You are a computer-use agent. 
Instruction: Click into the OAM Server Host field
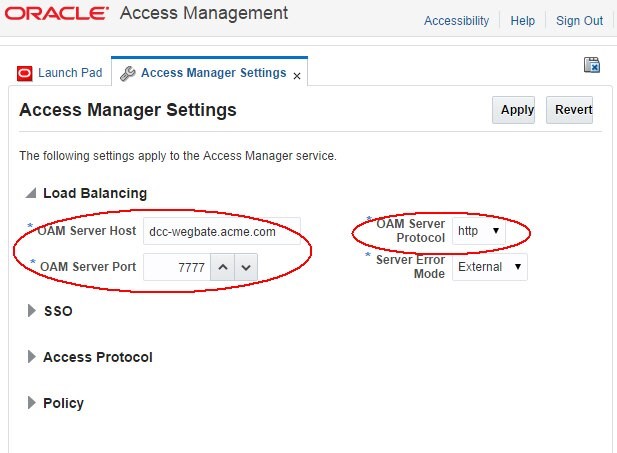pyautogui.click(x=221, y=231)
